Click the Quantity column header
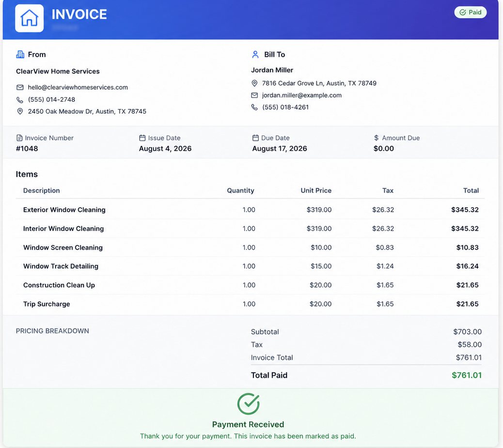 point(240,190)
